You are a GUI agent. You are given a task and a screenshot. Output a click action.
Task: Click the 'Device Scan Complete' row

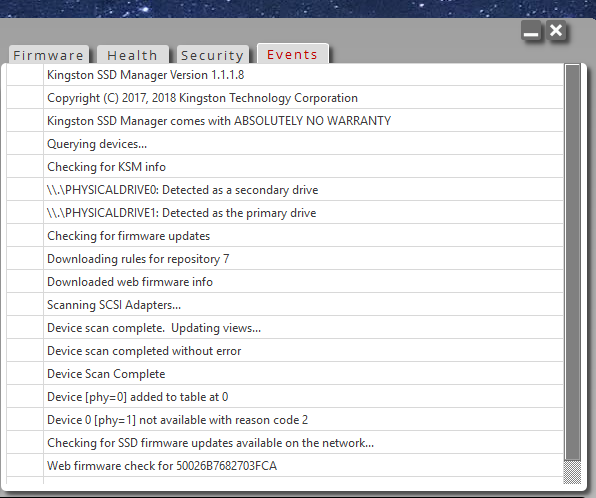(285, 374)
